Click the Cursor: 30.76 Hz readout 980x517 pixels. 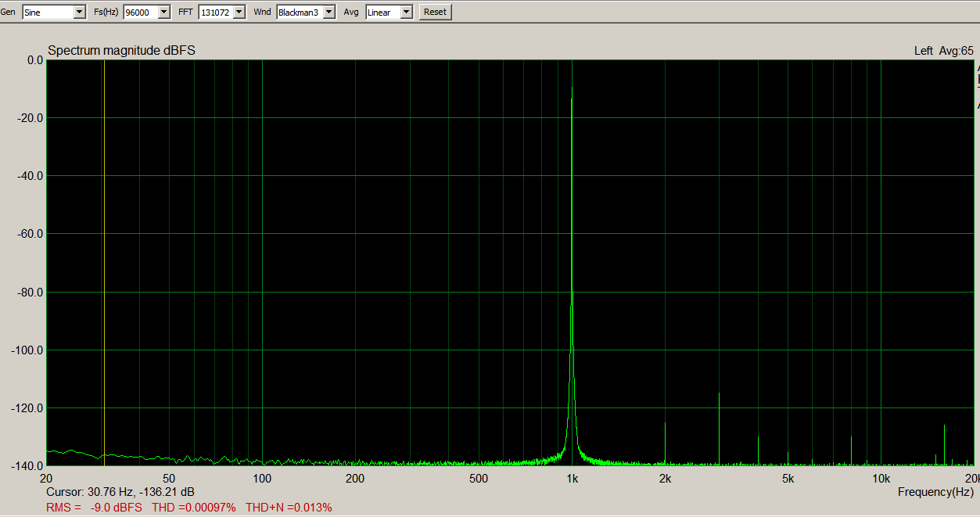(x=120, y=492)
